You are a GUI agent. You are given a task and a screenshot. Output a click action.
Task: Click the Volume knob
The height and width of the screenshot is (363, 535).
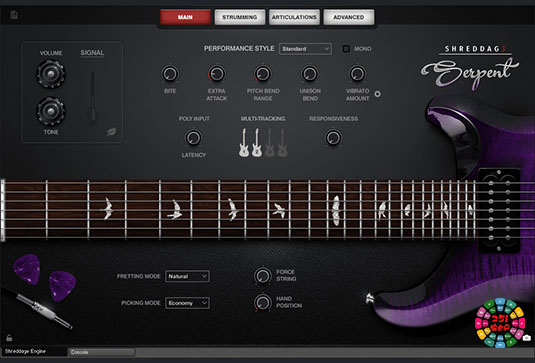[x=51, y=74]
